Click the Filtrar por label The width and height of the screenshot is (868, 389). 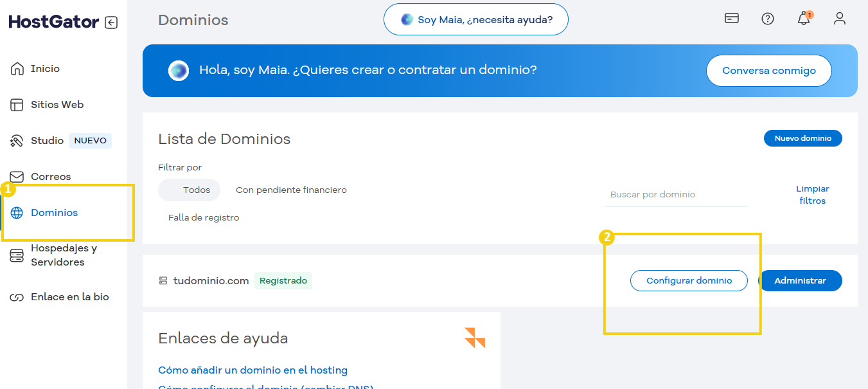click(x=180, y=168)
